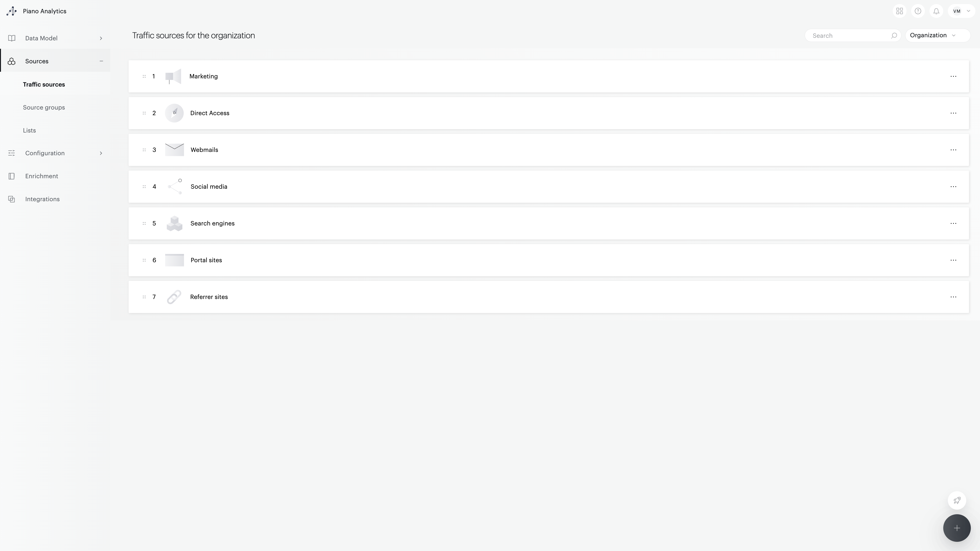Image resolution: width=980 pixels, height=551 pixels.
Task: Open three-dot menu for Referrer sites
Action: pos(953,297)
